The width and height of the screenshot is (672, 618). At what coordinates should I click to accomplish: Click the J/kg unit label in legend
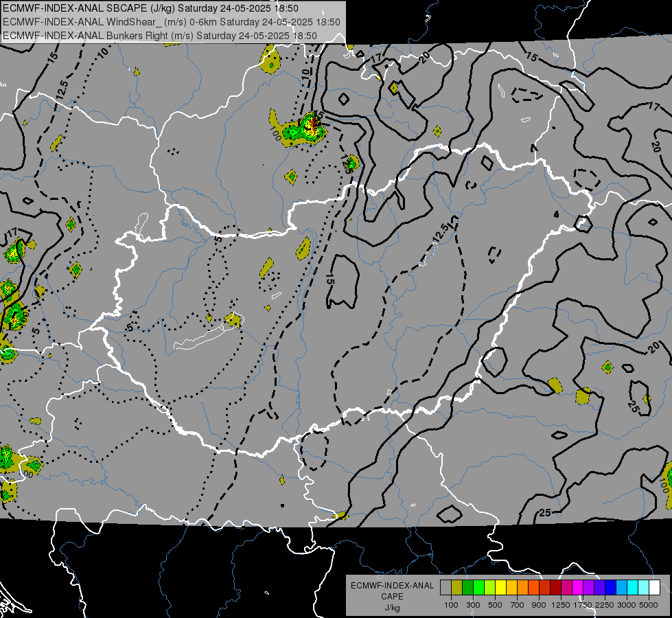click(x=392, y=608)
